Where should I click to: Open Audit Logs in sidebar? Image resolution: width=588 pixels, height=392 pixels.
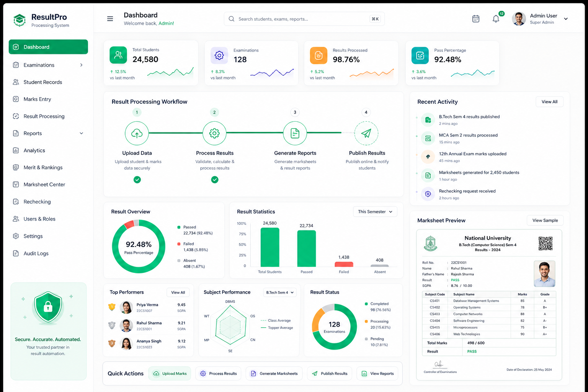(x=48, y=253)
